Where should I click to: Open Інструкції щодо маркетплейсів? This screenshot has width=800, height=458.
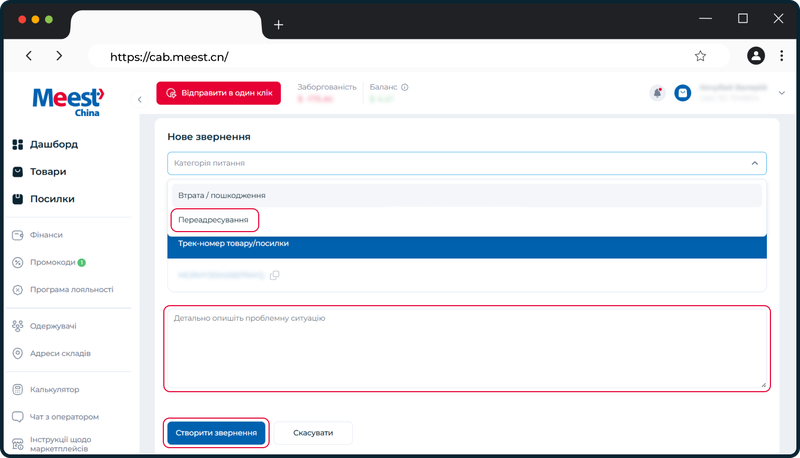pyautogui.click(x=60, y=444)
